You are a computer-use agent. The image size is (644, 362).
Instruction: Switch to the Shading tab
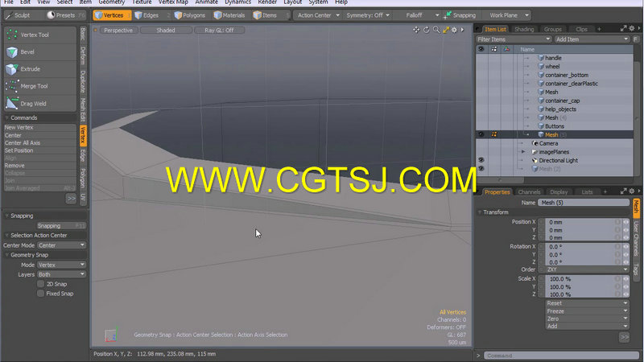tap(524, 29)
